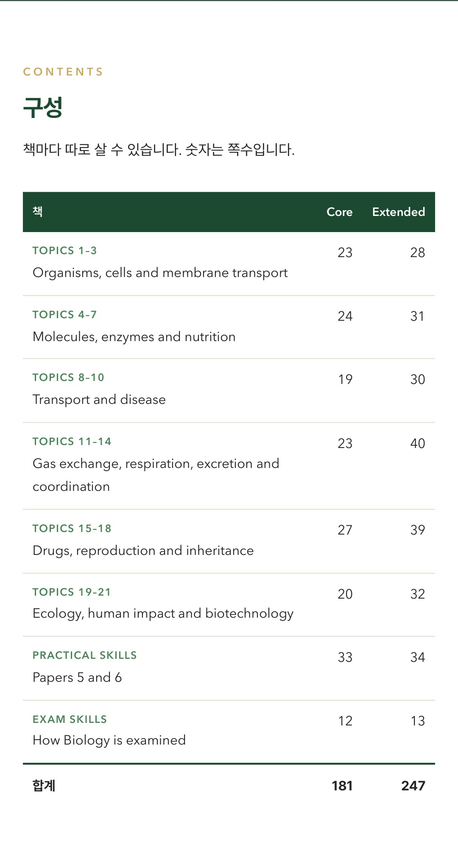This screenshot has width=458, height=868.
Task: Click the TOPICS 1–3 label
Action: tap(65, 251)
